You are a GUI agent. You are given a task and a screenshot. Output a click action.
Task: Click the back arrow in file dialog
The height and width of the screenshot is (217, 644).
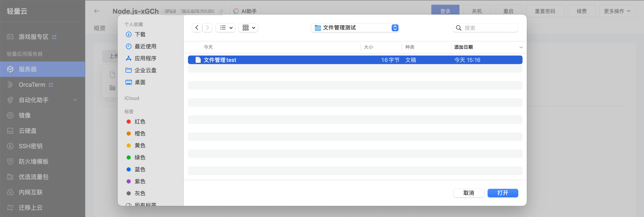click(x=197, y=28)
